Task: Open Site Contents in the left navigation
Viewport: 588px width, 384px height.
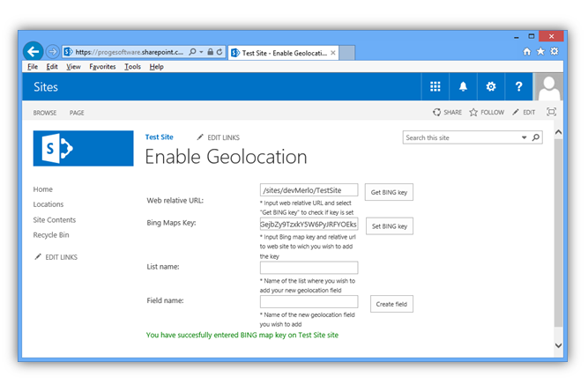Action: tap(55, 220)
